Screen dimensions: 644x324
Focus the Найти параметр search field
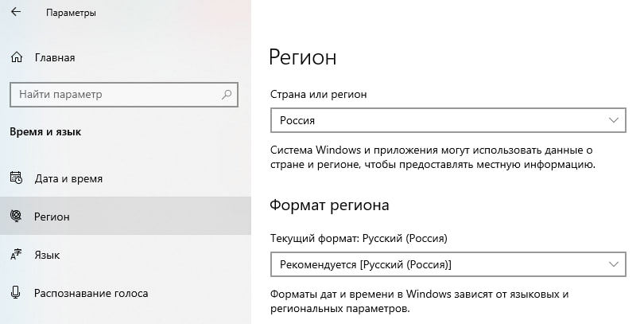click(123, 95)
